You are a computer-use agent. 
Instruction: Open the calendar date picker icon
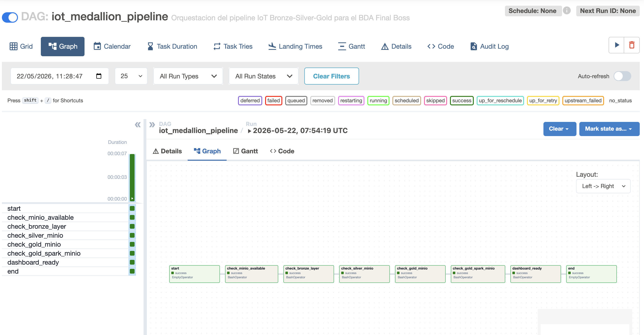pyautogui.click(x=99, y=76)
